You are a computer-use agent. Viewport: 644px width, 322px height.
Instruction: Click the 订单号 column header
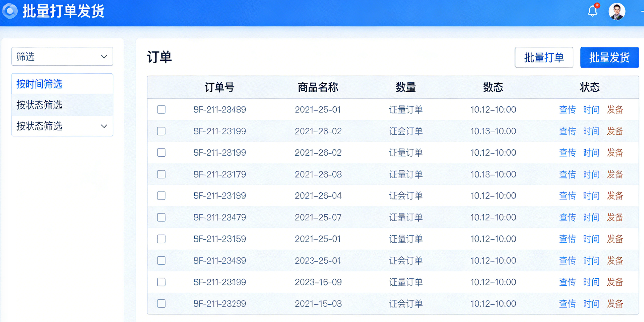(219, 87)
